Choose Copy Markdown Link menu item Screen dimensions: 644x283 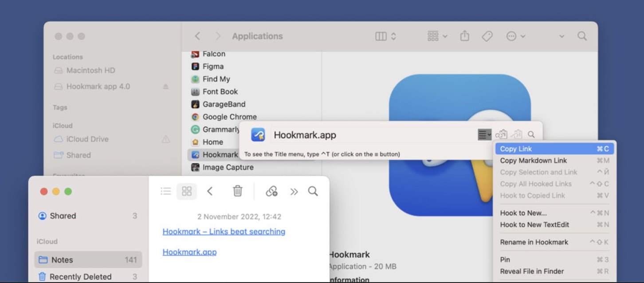point(554,161)
